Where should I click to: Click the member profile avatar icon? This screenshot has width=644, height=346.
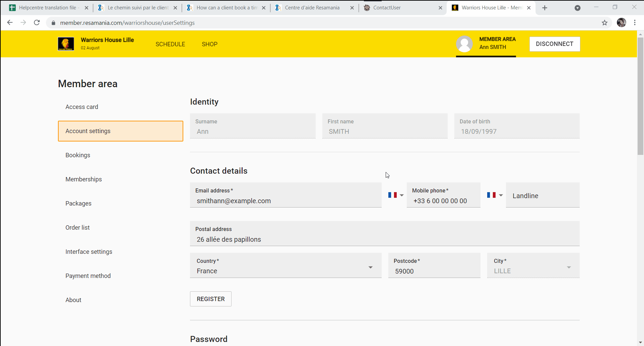click(464, 44)
